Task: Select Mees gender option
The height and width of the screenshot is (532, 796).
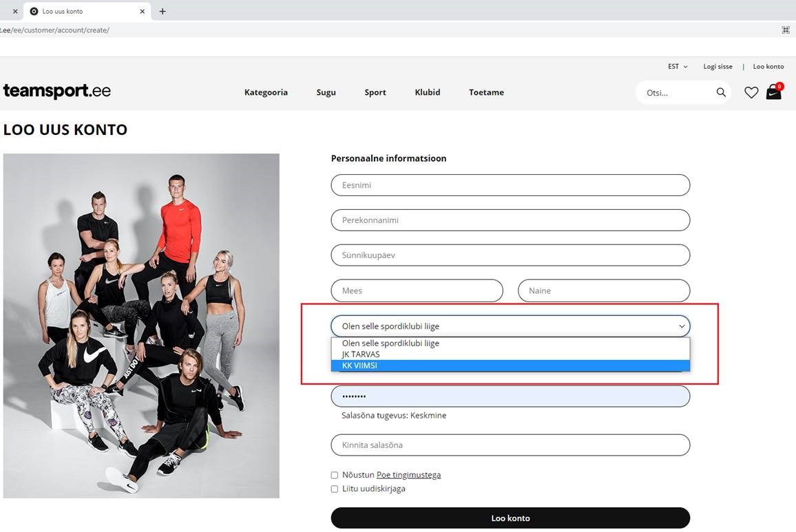Action: click(x=417, y=290)
